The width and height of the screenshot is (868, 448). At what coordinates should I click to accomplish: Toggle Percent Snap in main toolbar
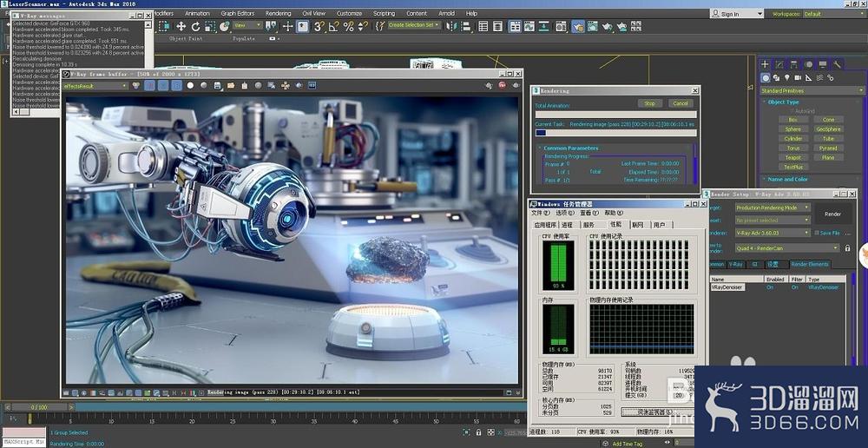click(x=348, y=26)
